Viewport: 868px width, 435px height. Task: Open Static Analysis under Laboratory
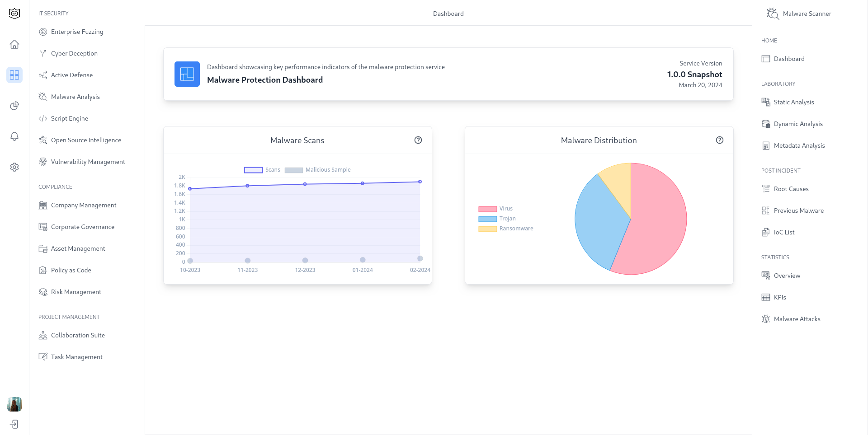point(793,102)
